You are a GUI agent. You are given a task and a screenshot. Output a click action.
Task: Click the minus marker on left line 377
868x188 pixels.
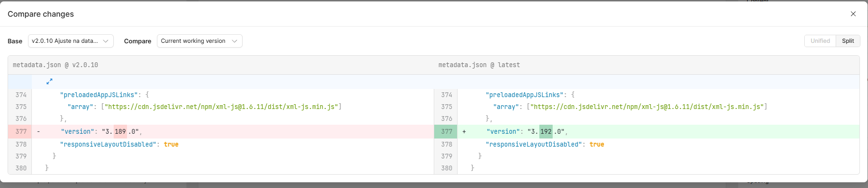click(x=39, y=131)
